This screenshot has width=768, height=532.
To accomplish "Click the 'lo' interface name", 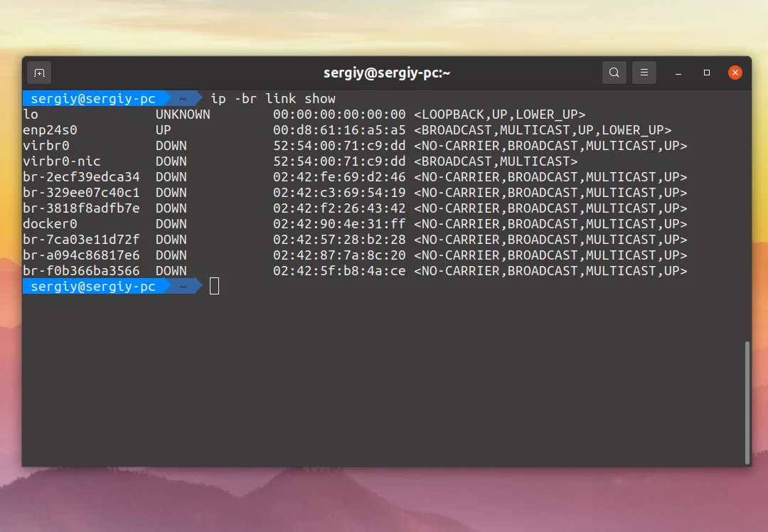I will pos(31,114).
